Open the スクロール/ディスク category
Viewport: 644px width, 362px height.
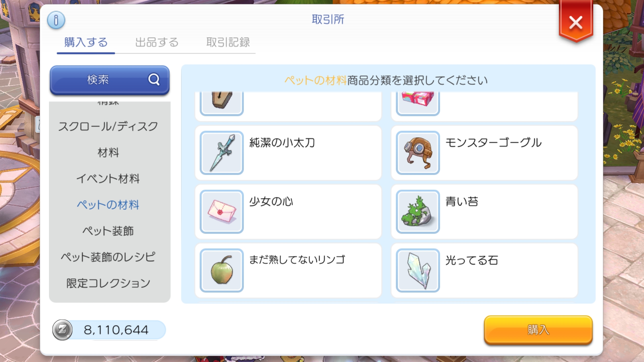(108, 126)
